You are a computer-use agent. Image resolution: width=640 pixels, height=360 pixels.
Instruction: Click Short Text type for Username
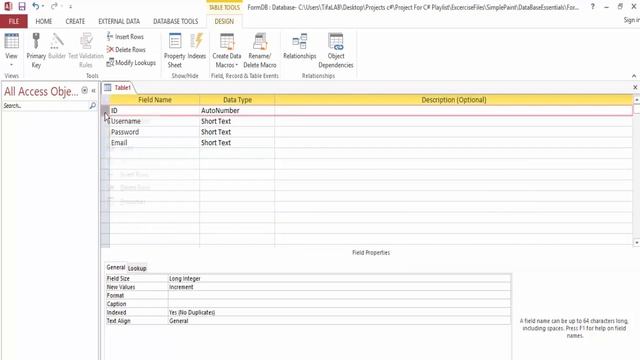click(237, 121)
